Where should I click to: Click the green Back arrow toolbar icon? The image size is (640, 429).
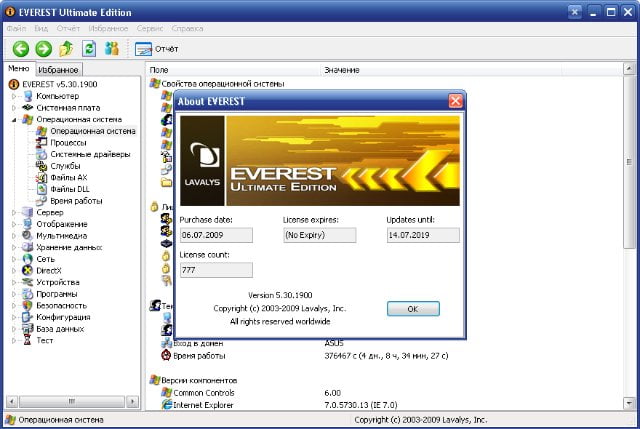19,48
